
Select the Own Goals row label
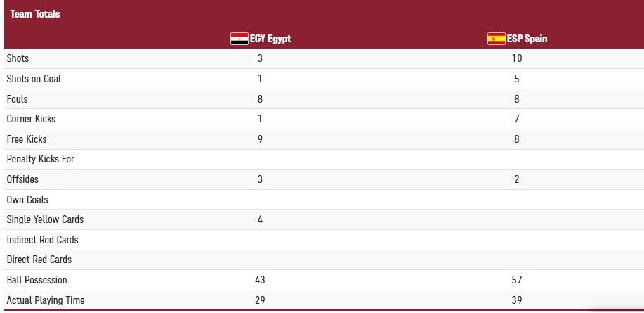pos(27,200)
